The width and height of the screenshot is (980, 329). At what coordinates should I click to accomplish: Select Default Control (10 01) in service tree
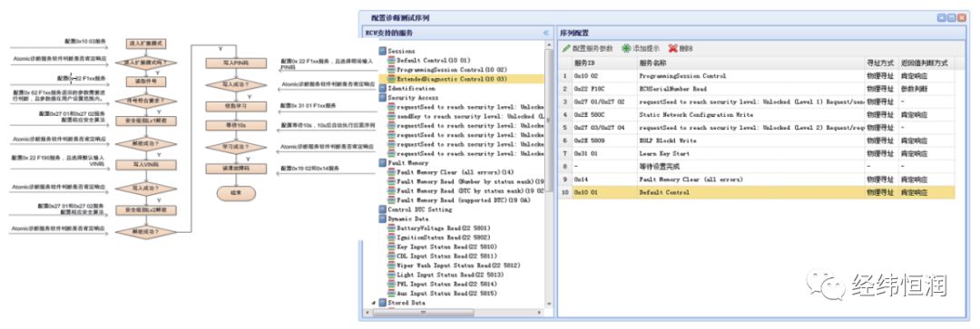pyautogui.click(x=434, y=61)
